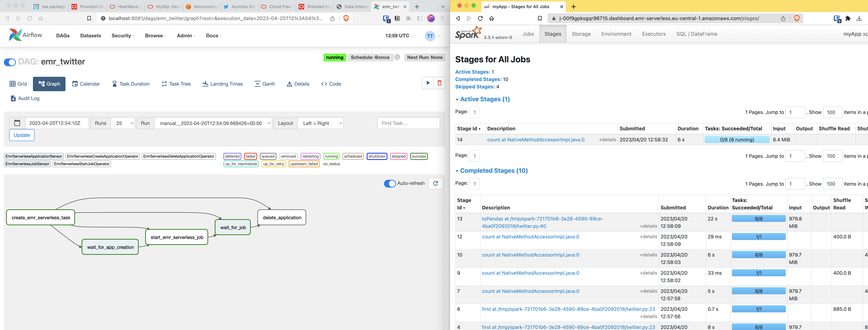Disable the Auto-refresh toggle
The image size is (868, 330).
(390, 183)
